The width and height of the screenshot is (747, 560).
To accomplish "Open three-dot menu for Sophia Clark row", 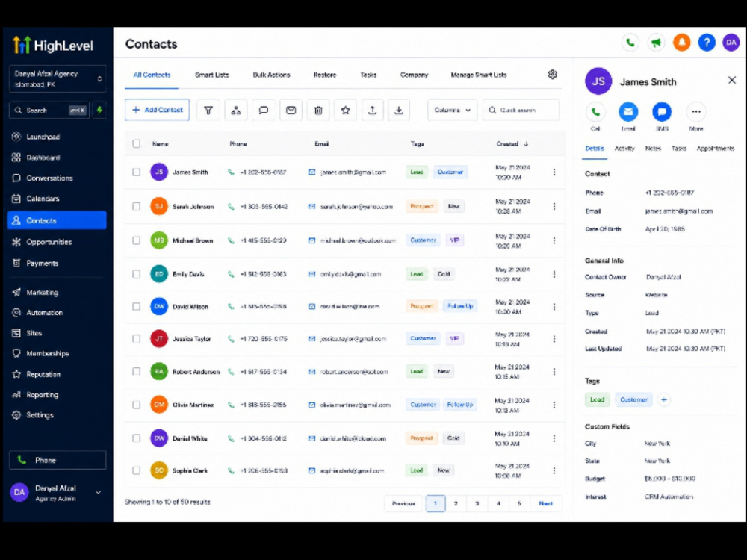I will 554,470.
